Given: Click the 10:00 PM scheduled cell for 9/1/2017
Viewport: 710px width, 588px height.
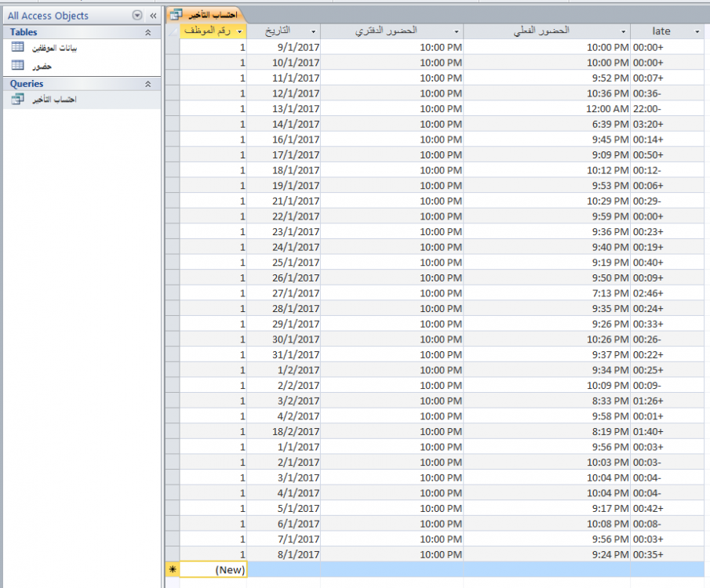Looking at the screenshot, I should pos(392,47).
